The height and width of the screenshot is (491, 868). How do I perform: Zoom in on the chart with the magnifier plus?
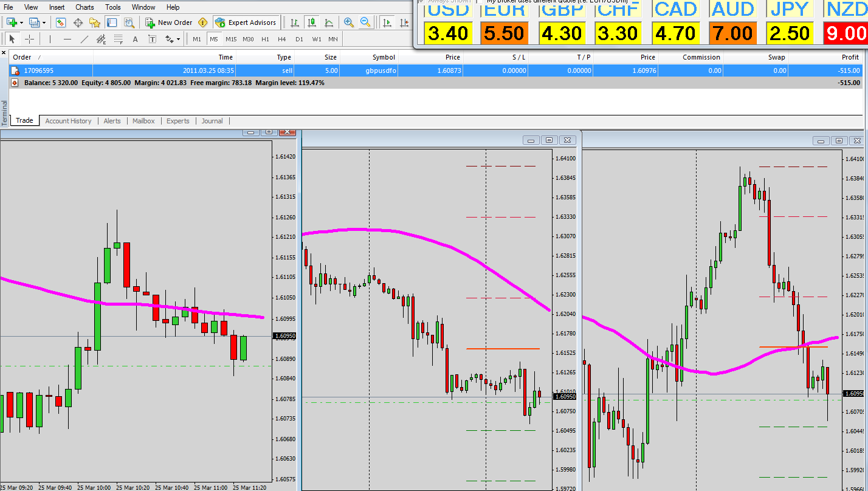pyautogui.click(x=349, y=22)
